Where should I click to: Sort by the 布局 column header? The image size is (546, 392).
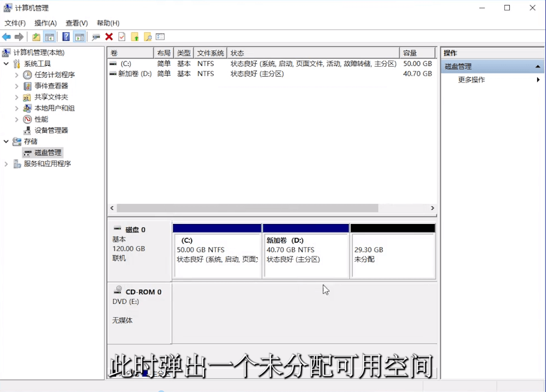[163, 53]
